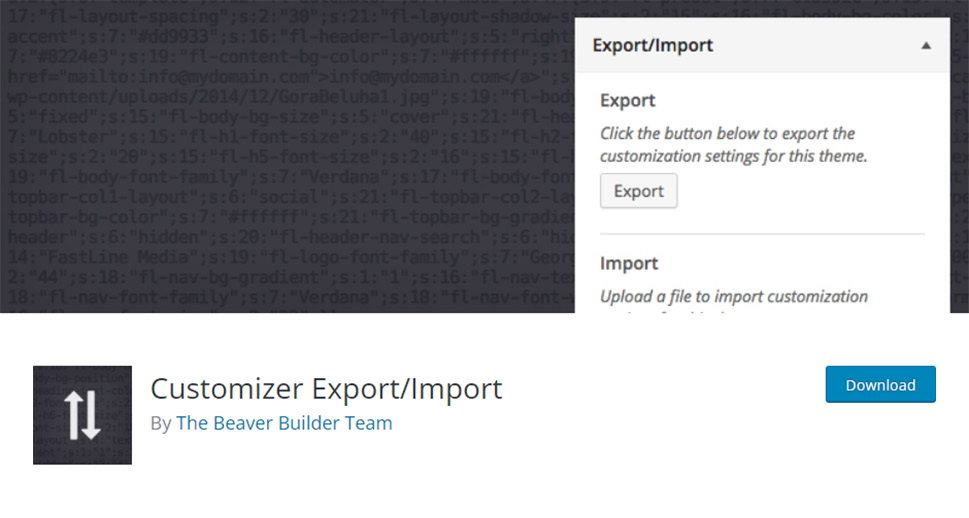Select the Customizer Export/Import plugin title
The height and width of the screenshot is (518, 969).
point(326,389)
